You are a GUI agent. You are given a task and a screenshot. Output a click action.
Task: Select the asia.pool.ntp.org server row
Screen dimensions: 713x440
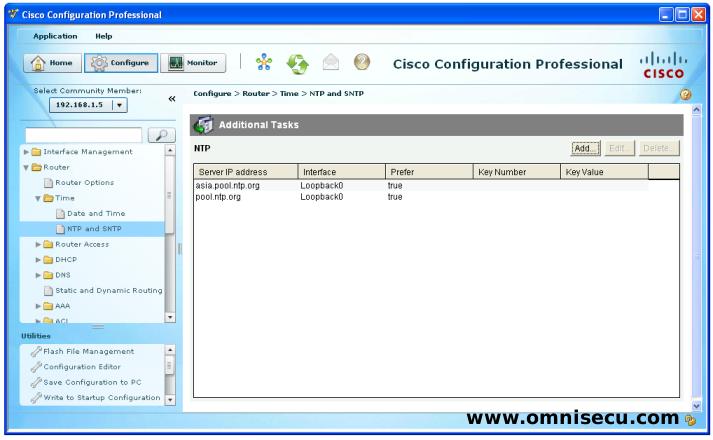point(421,185)
